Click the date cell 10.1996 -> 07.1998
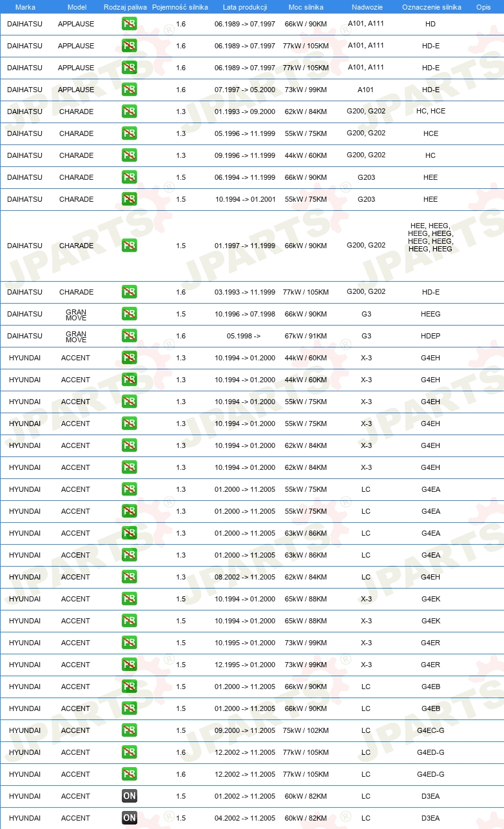Viewport: 504px width, 829px height. click(x=245, y=314)
